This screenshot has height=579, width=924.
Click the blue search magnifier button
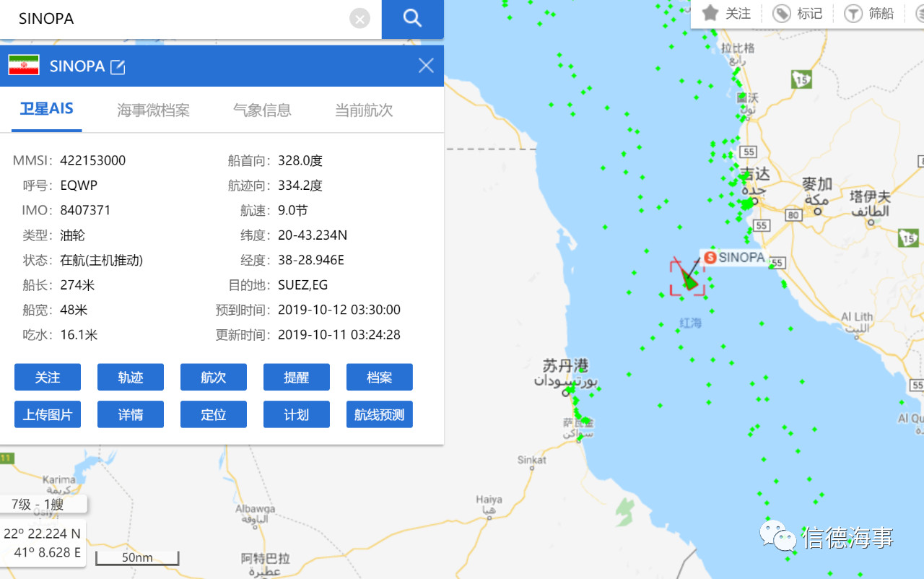tap(412, 19)
